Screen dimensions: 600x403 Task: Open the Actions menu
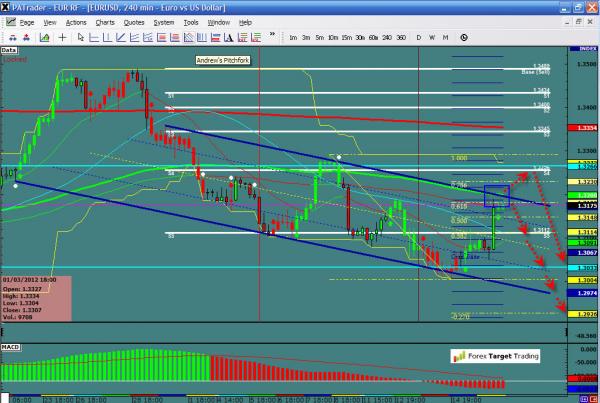coord(76,22)
